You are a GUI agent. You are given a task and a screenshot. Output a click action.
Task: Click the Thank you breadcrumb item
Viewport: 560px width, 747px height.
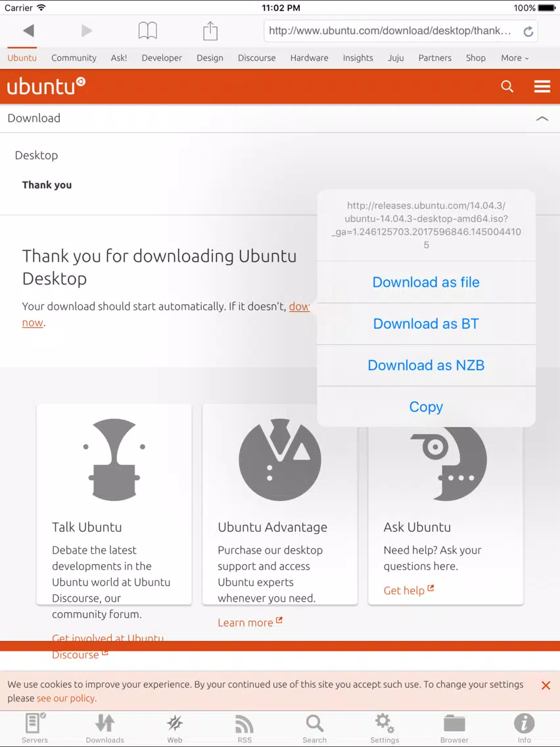(x=47, y=185)
